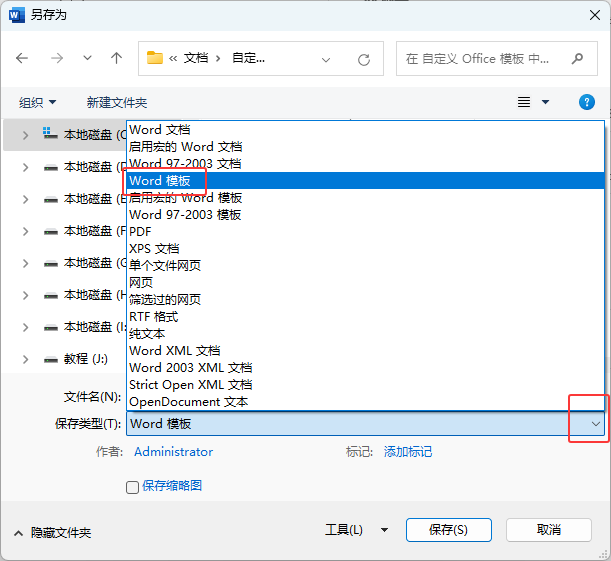This screenshot has width=611, height=561.
Task: Go up one folder level
Action: coord(116,58)
